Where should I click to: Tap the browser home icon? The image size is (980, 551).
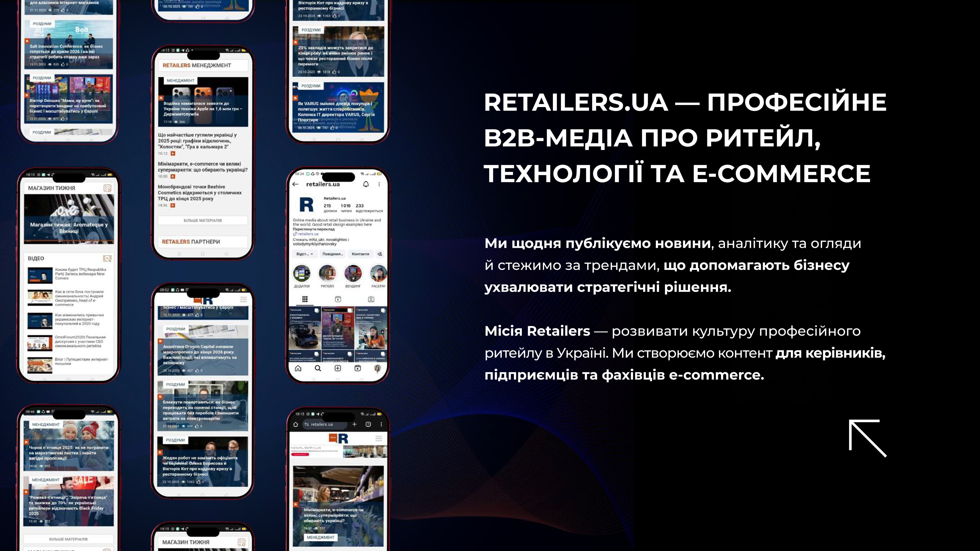pyautogui.click(x=296, y=424)
